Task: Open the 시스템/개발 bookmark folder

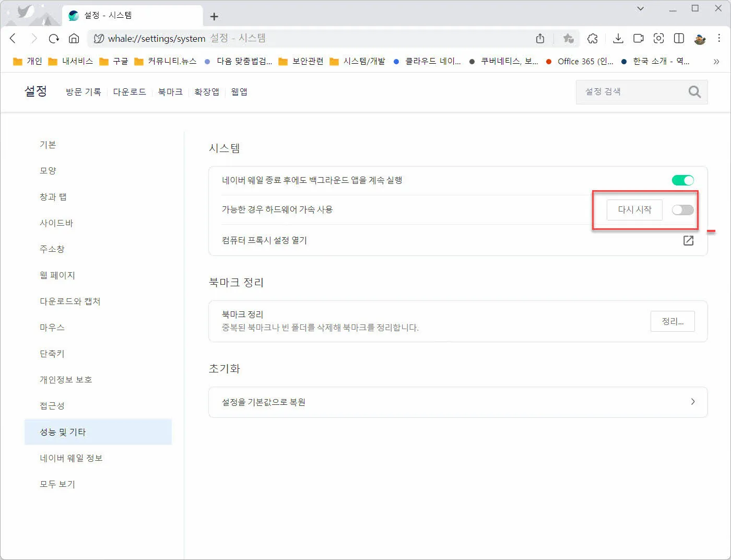Action: (x=357, y=61)
